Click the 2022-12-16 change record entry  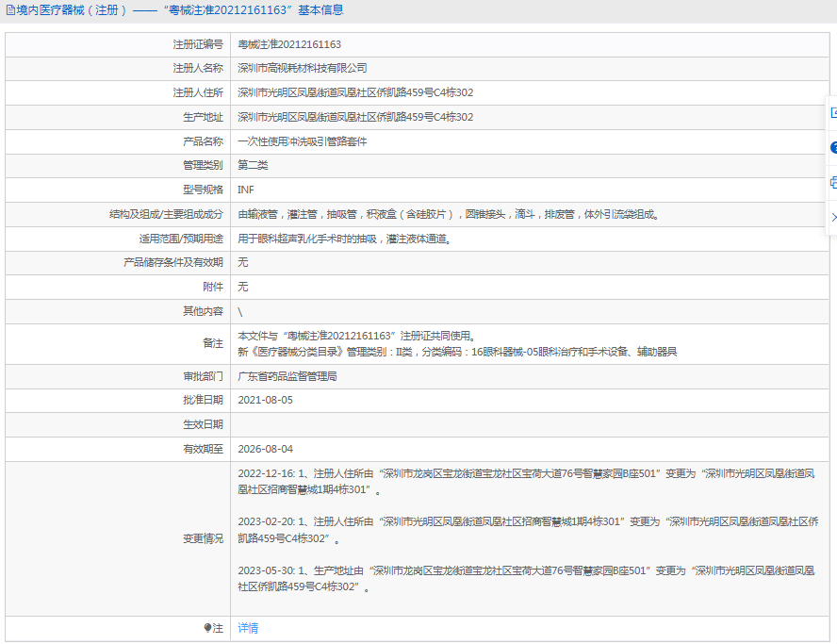tap(519, 481)
